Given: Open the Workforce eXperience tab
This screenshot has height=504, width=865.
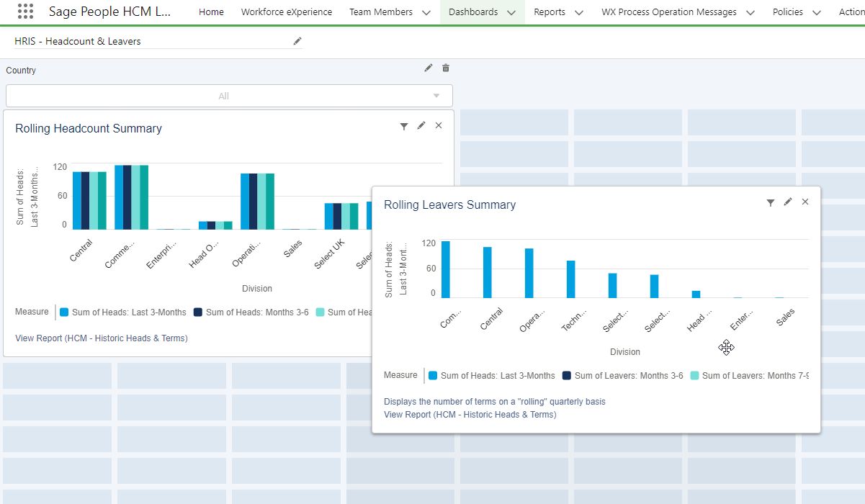Looking at the screenshot, I should [x=287, y=12].
